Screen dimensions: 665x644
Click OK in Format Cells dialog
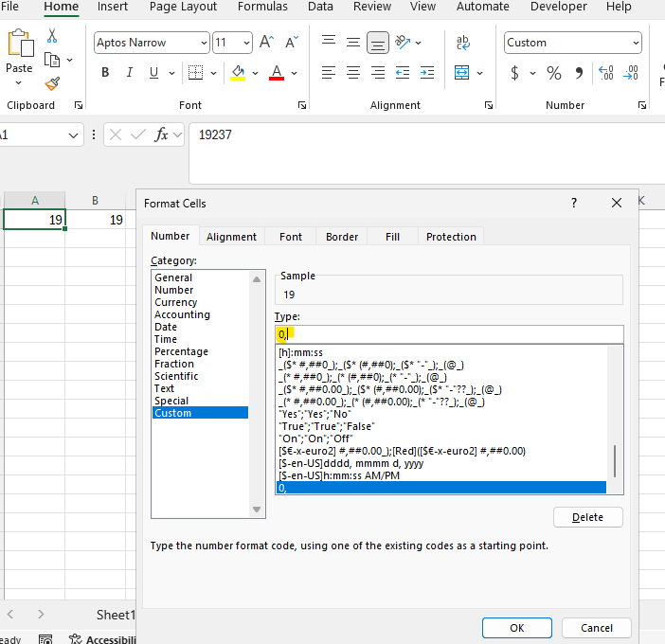coord(517,628)
